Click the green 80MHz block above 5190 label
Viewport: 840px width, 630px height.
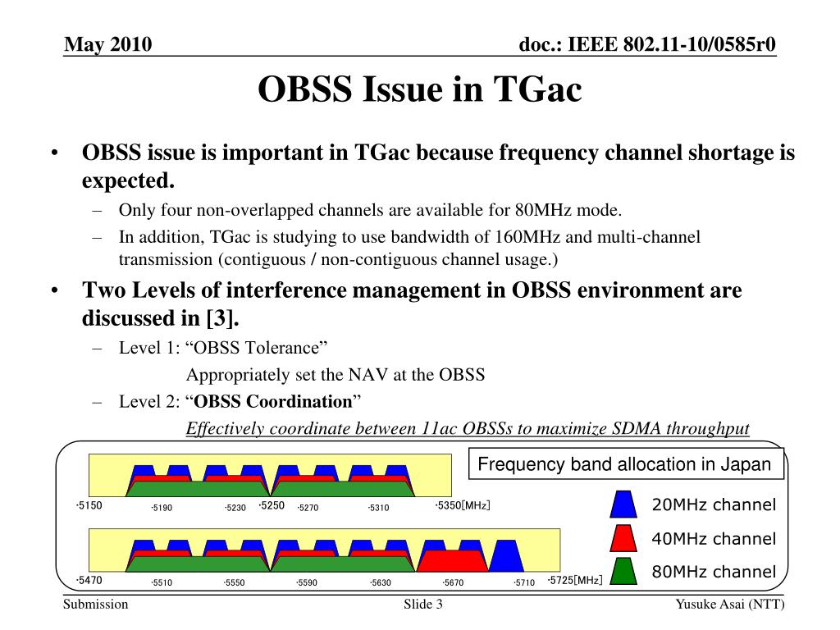pos(198,489)
